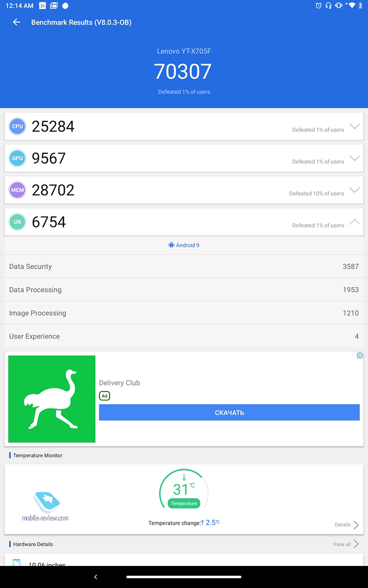This screenshot has width=368, height=588.
Task: Tap the Image Processing value 1210
Action: (x=351, y=313)
